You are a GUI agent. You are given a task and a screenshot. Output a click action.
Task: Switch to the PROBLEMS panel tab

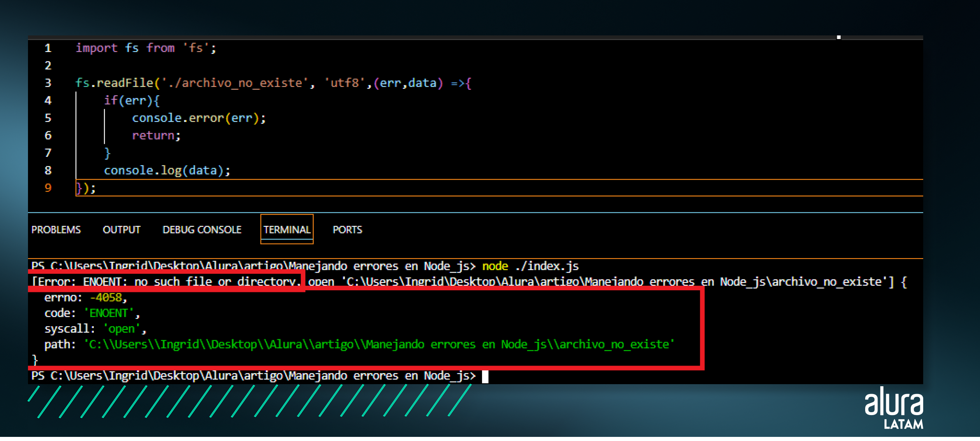pos(56,230)
